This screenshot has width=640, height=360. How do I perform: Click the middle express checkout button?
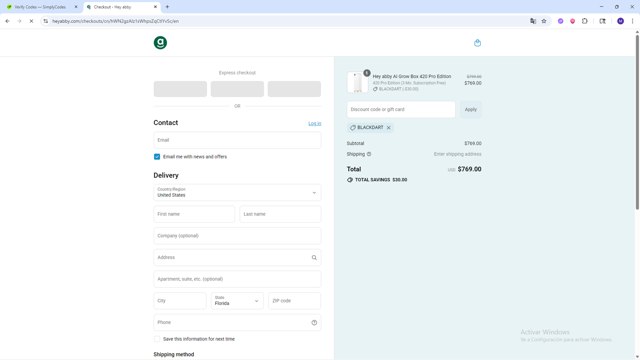tap(237, 89)
